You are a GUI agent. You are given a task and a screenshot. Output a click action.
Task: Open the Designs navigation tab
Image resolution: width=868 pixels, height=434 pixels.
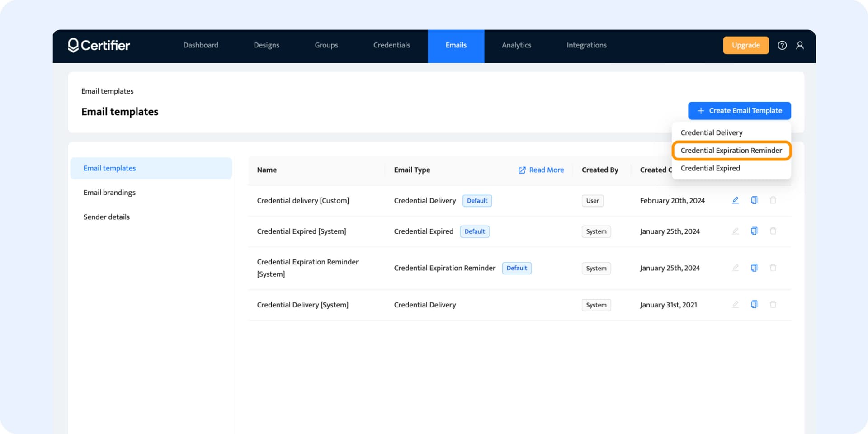[266, 45]
